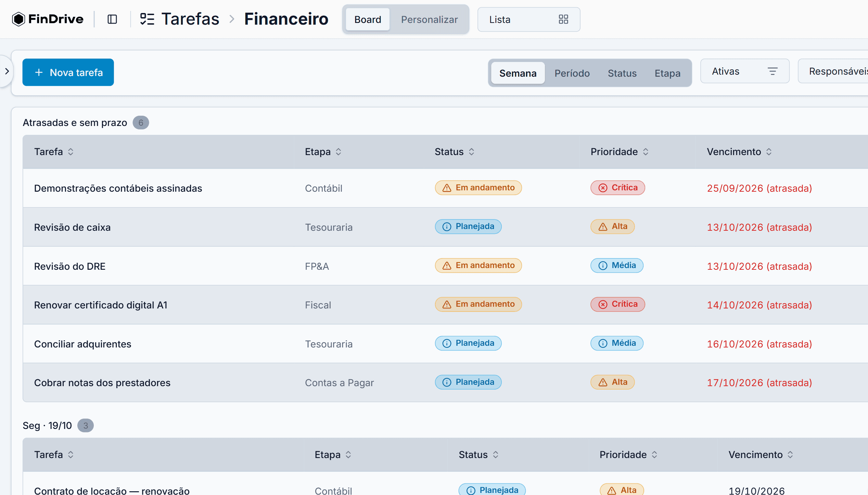Click the Contas a Pagar etapa cell

tap(339, 383)
